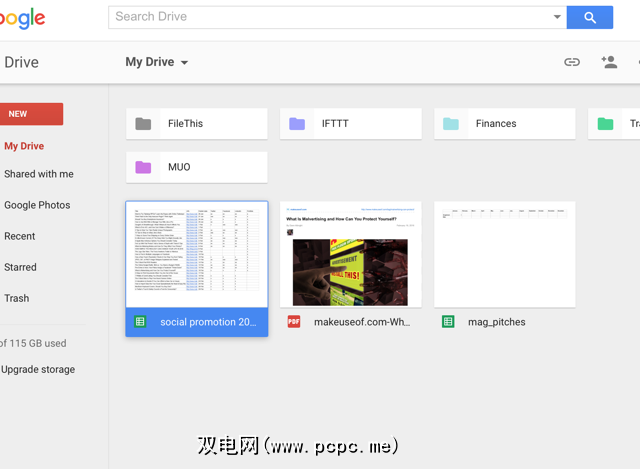The image size is (640, 469).
Task: Click the social promotion 20... file name
Action: pyautogui.click(x=208, y=322)
